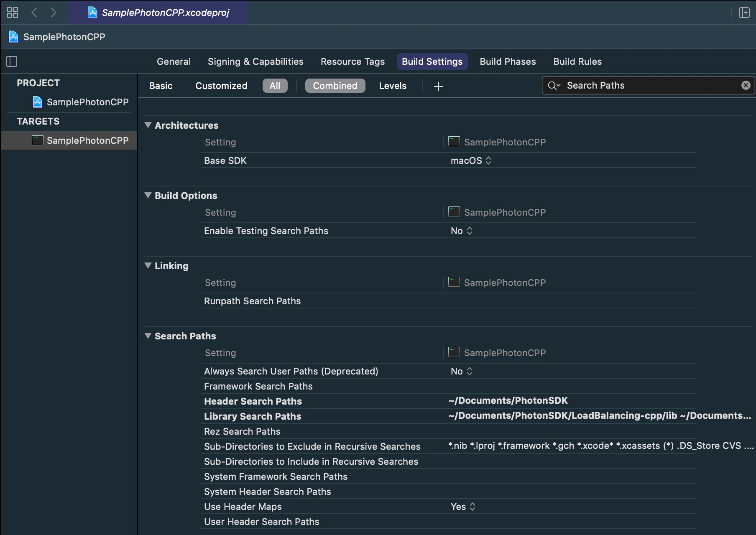Change Enable Testing Search Paths value
The image size is (756, 535).
coord(462,231)
